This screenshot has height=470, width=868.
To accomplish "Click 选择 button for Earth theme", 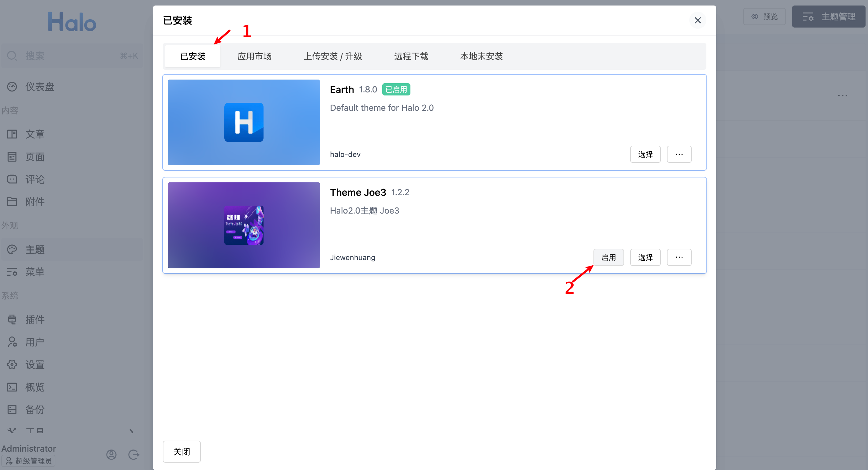I will (x=645, y=154).
